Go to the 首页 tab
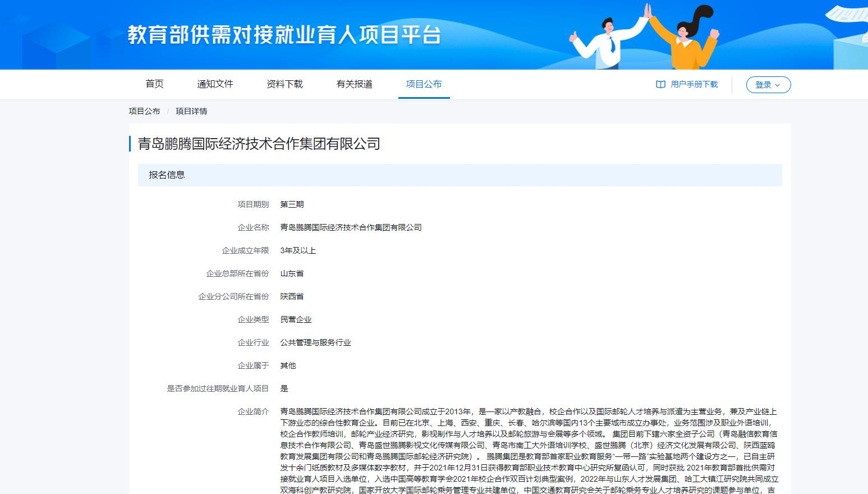Image resolution: width=868 pixels, height=494 pixels. (154, 84)
